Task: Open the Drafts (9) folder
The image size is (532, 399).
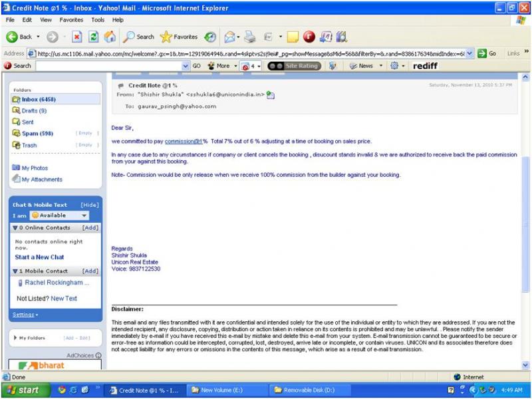Action: [34, 110]
